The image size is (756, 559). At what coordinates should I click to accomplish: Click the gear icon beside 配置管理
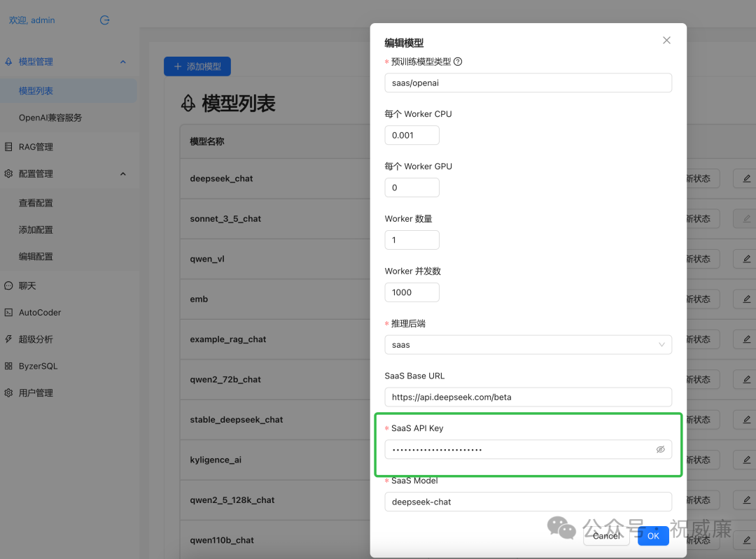[x=8, y=174]
